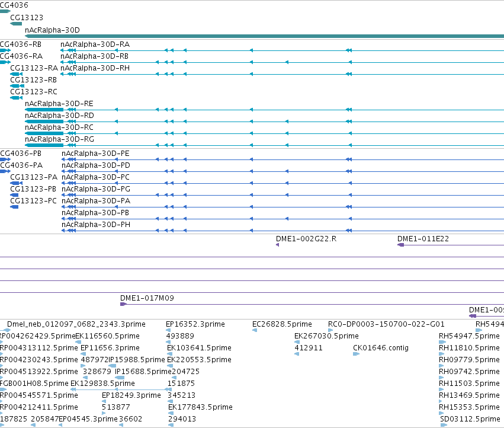
Task: Select EST RH54947.5prime
Action: pos(469,336)
